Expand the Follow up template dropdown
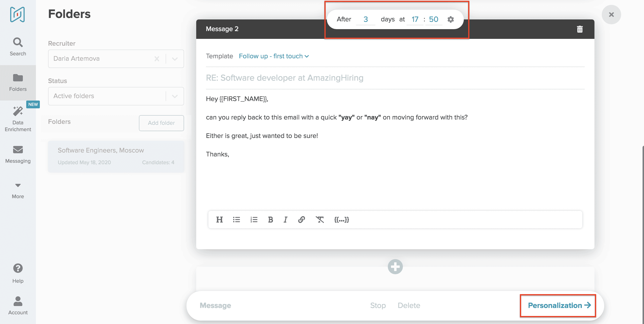The image size is (644, 324). click(274, 56)
